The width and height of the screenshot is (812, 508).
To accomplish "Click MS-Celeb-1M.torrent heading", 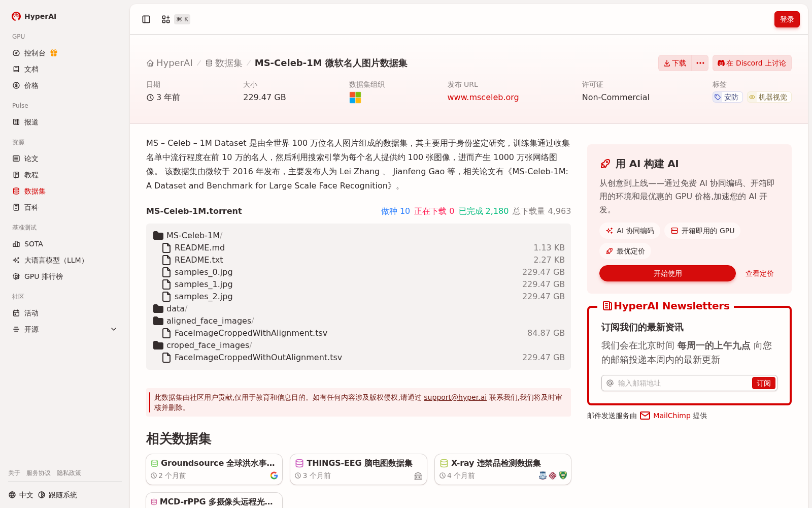I will pos(194,211).
